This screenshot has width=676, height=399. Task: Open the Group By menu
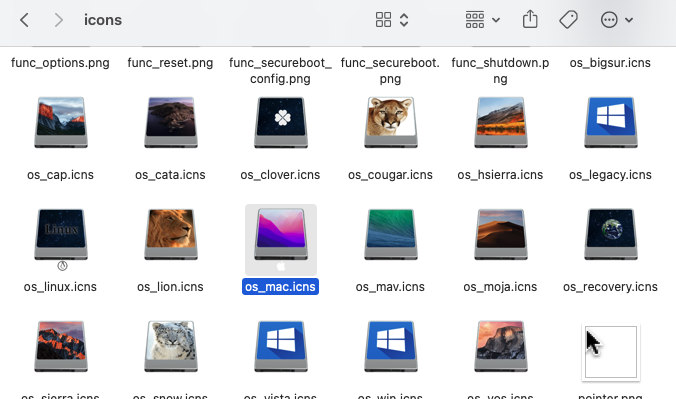click(x=482, y=20)
